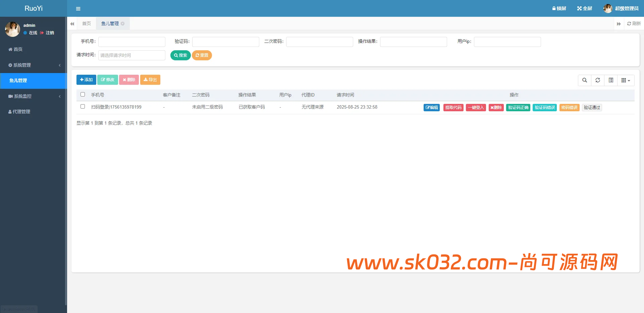This screenshot has height=313, width=644.
Task: Switch to the 首页 tab
Action: click(x=86, y=23)
